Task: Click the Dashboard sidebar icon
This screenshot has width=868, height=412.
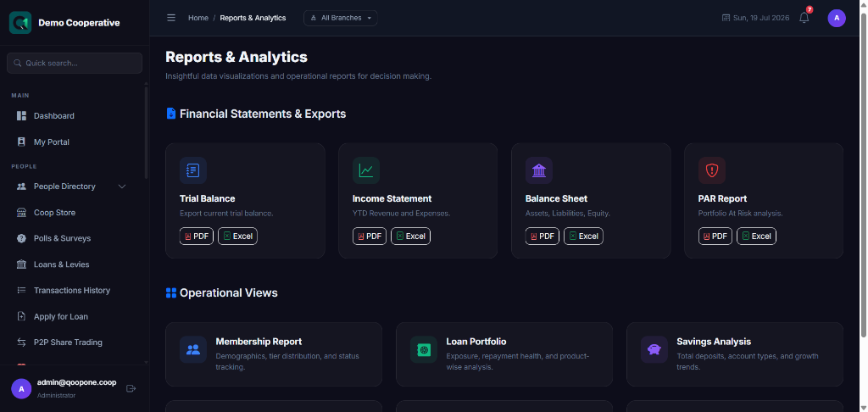Action: pyautogui.click(x=21, y=116)
